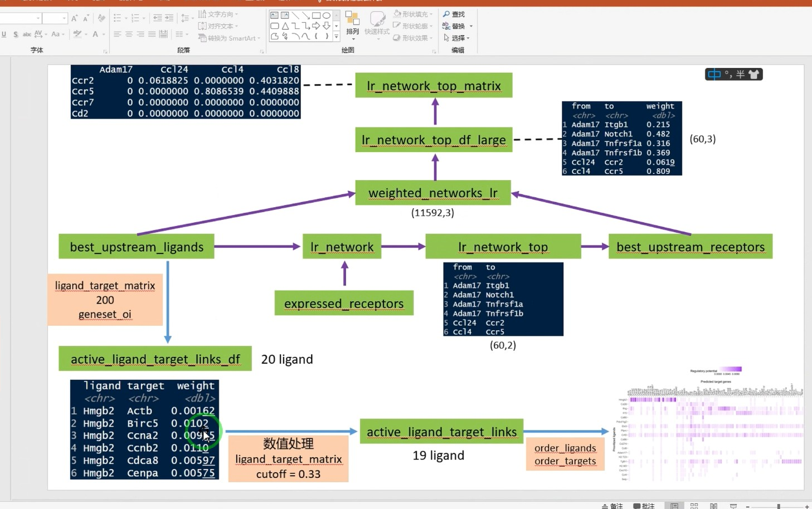Open 形状填充 shape fill menu

(413, 14)
